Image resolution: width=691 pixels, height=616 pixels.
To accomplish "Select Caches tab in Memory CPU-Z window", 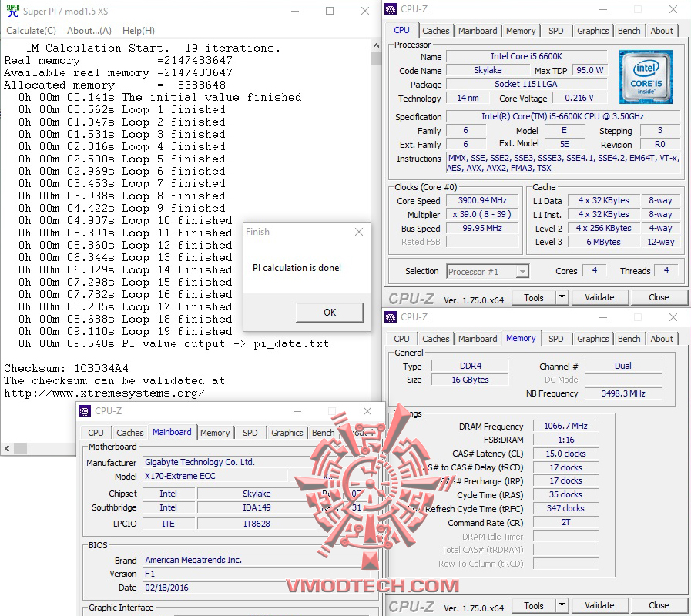I will 435,339.
